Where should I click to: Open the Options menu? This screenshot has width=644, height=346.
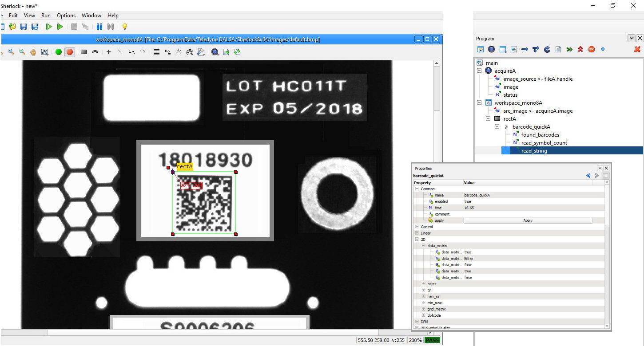coord(66,15)
